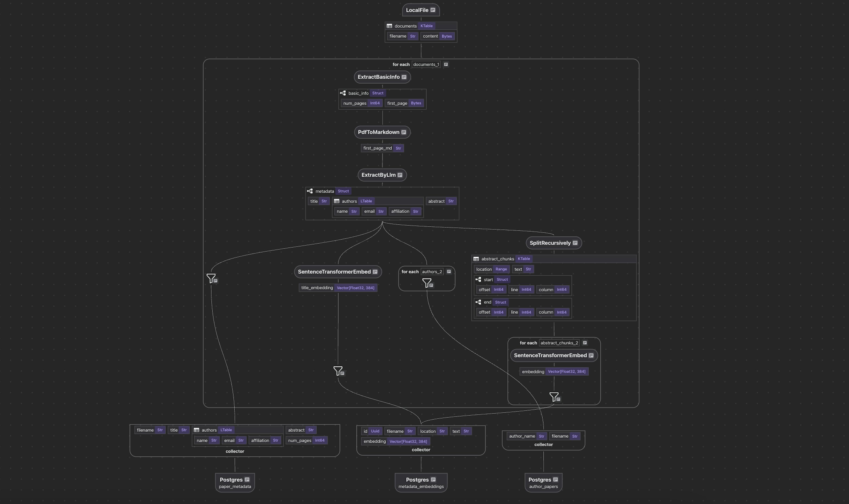Viewport: 849px width, 504px height.
Task: Select the ExtractByLlm node
Action: click(379, 175)
